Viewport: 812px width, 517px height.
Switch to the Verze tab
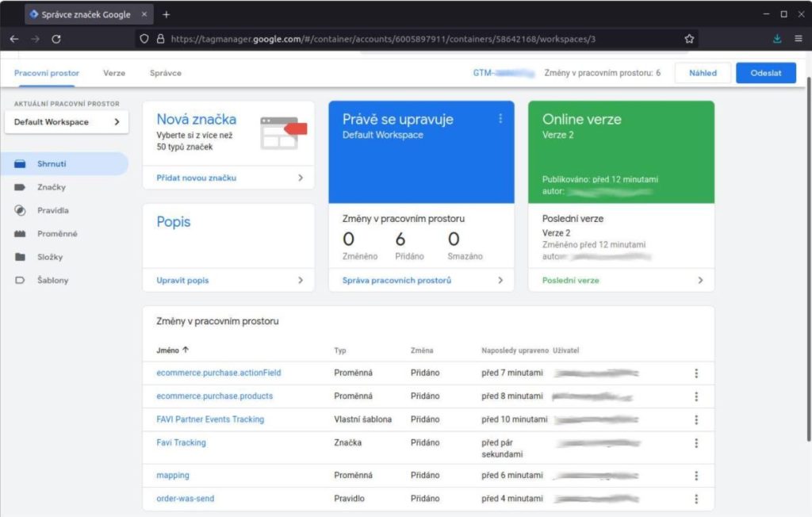click(113, 72)
